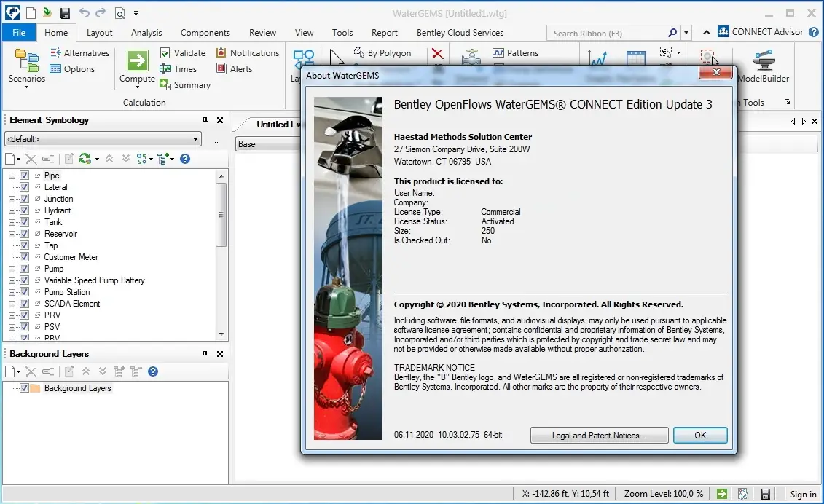This screenshot has width=824, height=504.
Task: Launch ModelBuilder
Action: pyautogui.click(x=763, y=66)
